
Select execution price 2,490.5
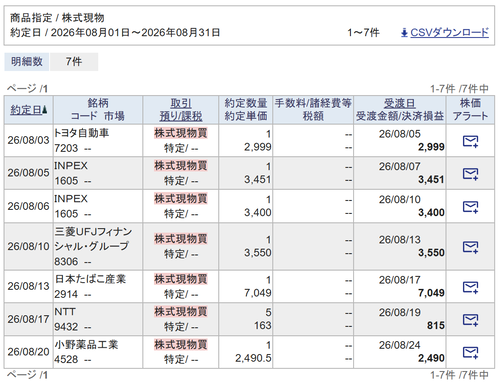[x=253, y=358]
